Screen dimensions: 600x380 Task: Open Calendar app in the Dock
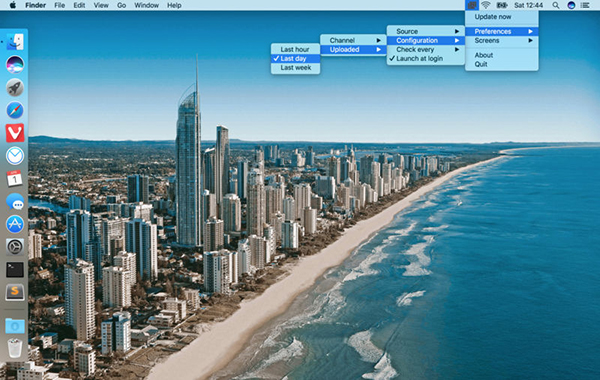pos(15,178)
